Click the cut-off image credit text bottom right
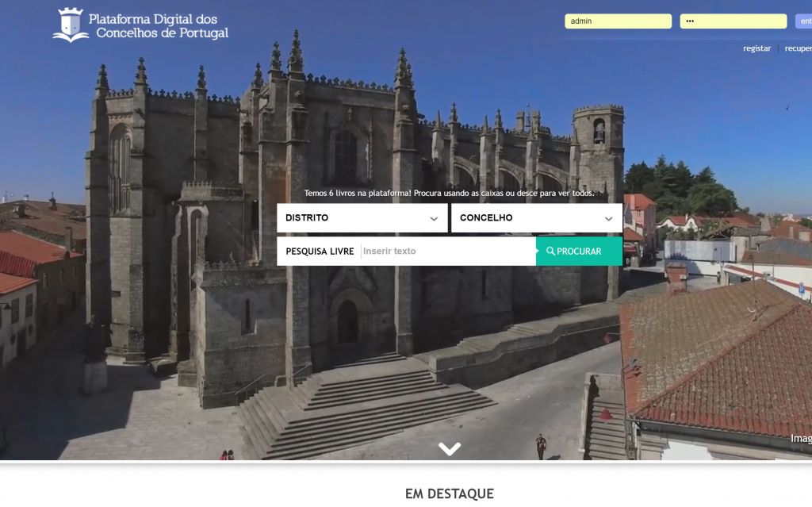 tap(800, 438)
